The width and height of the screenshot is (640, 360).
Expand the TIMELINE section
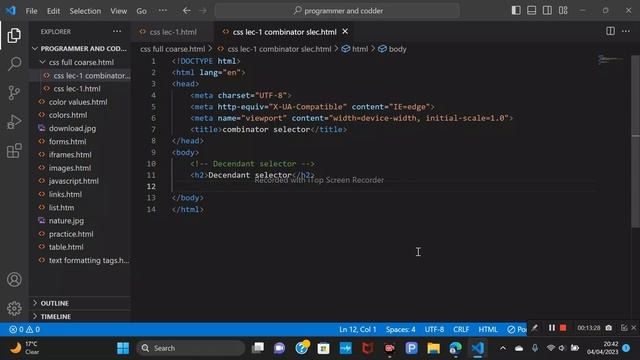81,316
